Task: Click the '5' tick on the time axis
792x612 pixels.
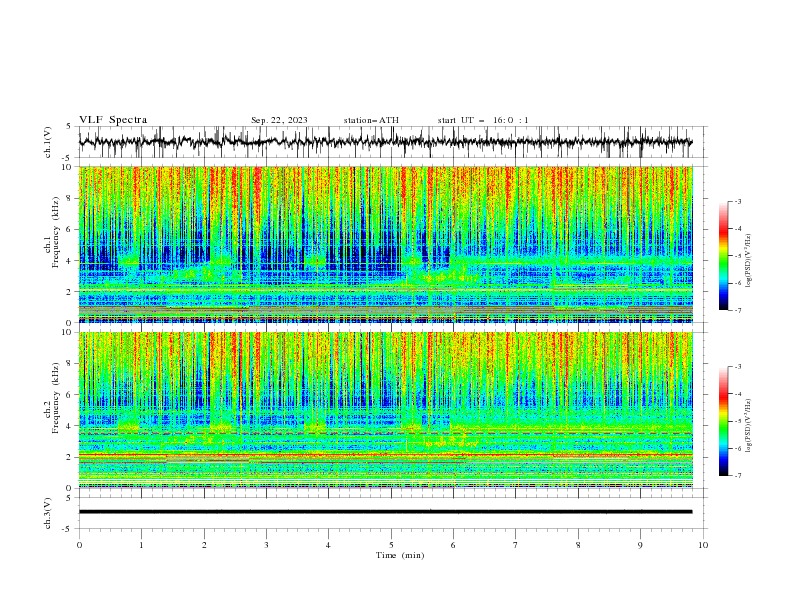Action: tap(391, 545)
